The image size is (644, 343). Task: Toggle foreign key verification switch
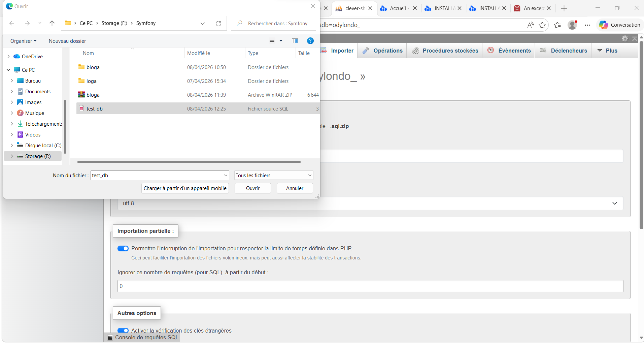[123, 331]
